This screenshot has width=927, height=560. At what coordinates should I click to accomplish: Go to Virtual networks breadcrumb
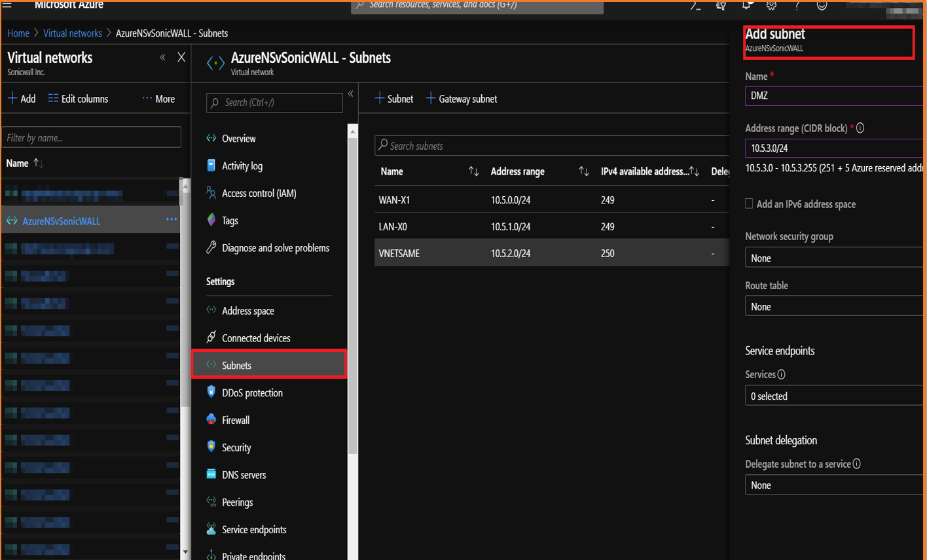(x=73, y=33)
